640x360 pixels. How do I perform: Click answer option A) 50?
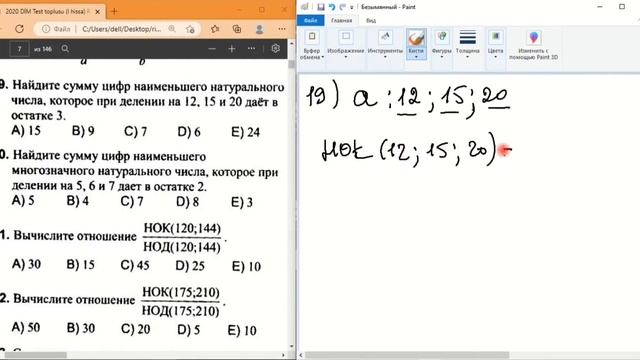coord(26,327)
